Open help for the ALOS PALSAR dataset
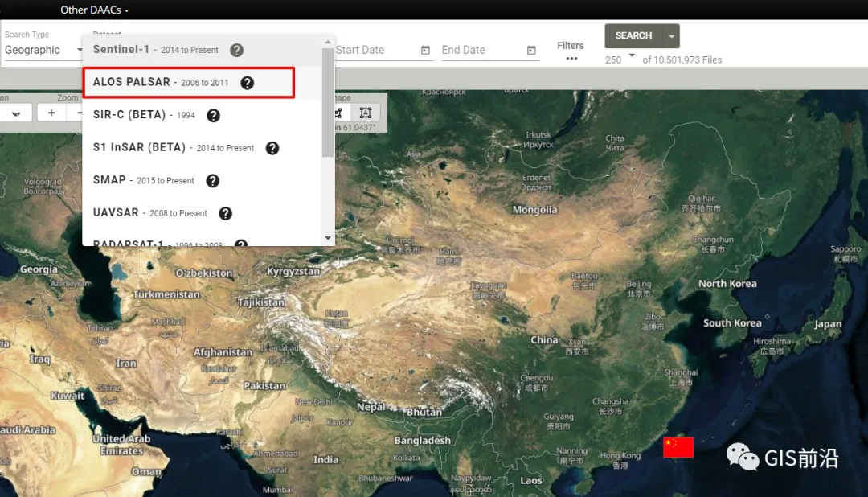The image size is (868, 497). [x=247, y=83]
